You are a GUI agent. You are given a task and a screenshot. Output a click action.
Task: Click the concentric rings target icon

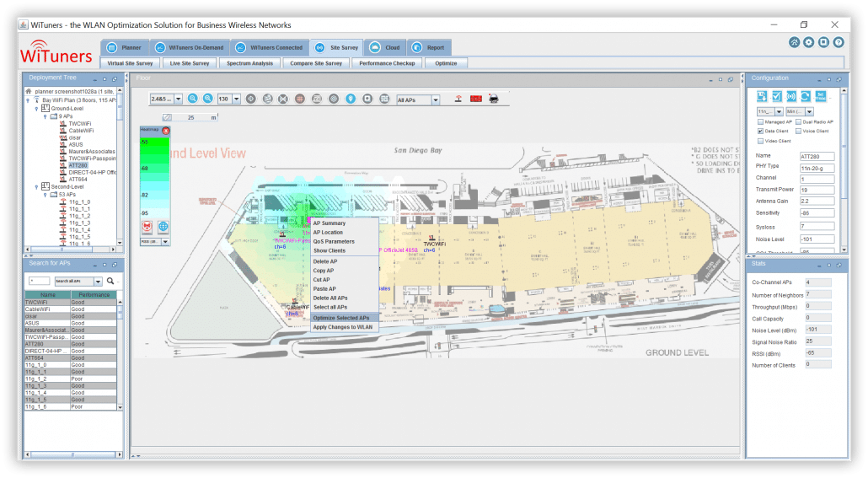pyautogui.click(x=333, y=99)
